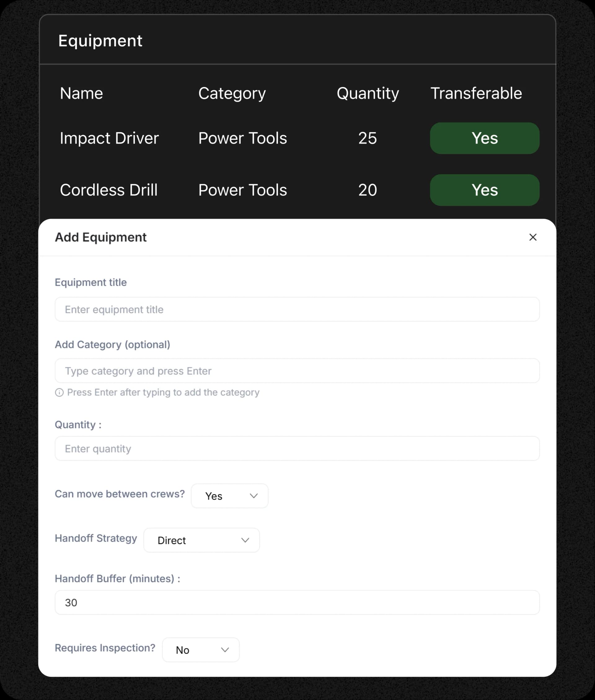Edit the Handoff Buffer value of 30
Image resolution: width=595 pixels, height=700 pixels.
click(x=297, y=603)
